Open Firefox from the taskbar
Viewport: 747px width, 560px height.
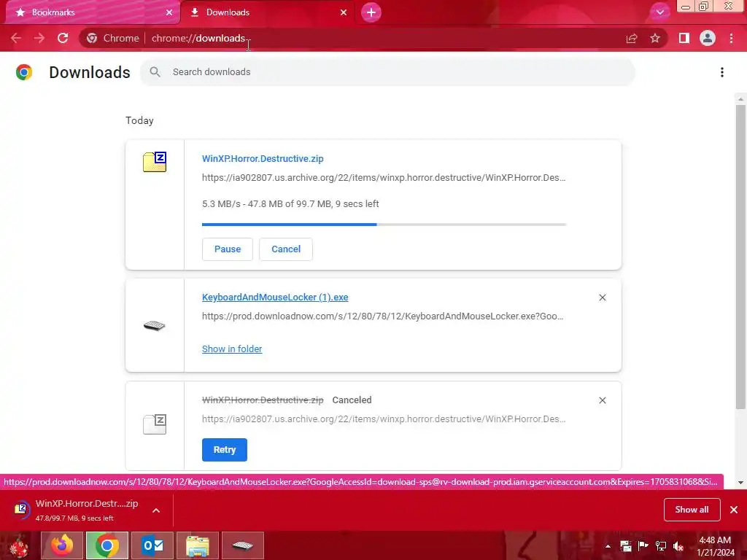point(62,545)
